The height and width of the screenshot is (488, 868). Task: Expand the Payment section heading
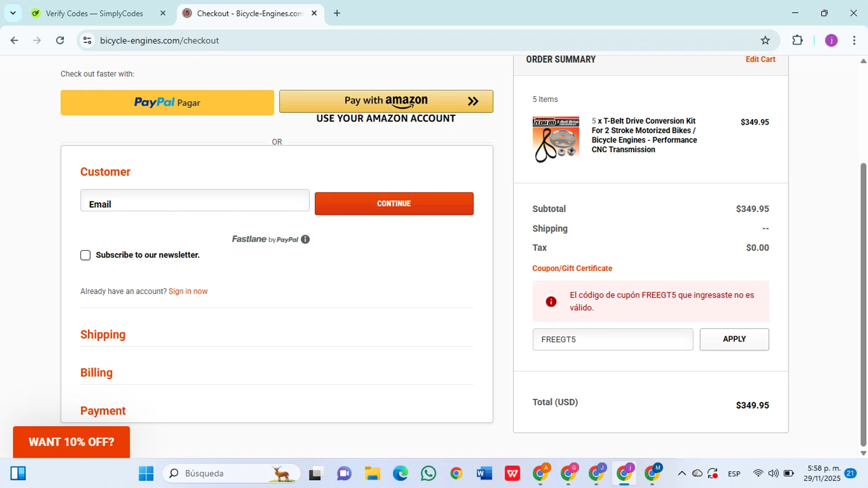(x=103, y=411)
